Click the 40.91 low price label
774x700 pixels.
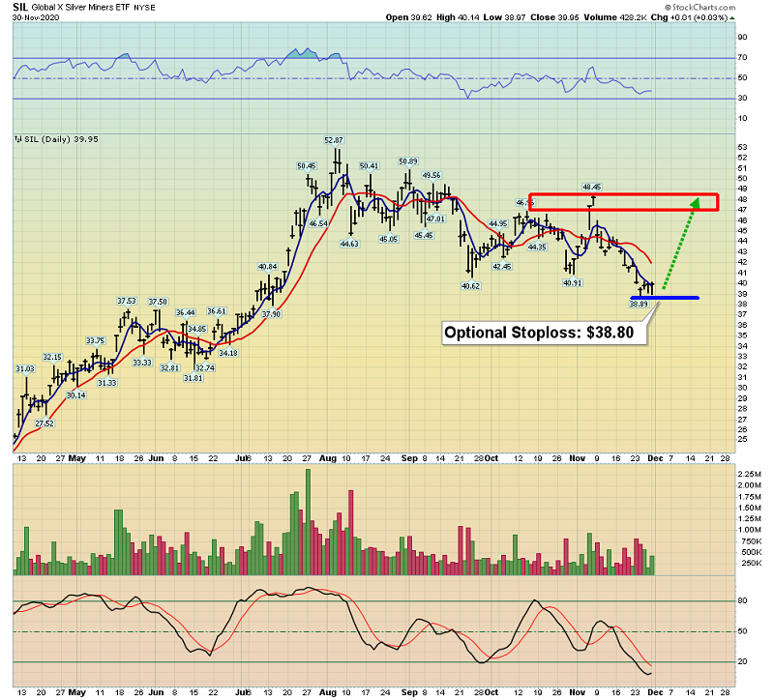pos(573,283)
